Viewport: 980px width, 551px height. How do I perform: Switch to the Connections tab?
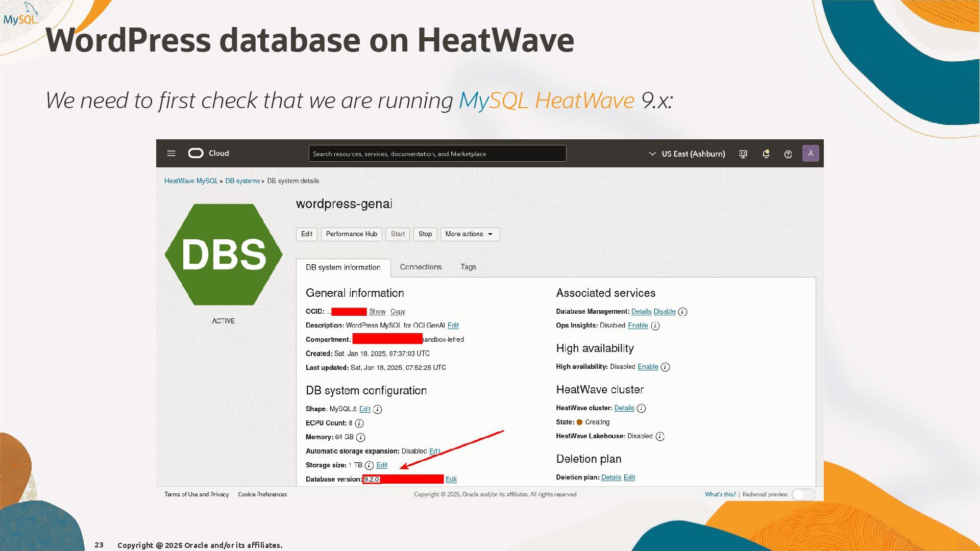point(421,267)
